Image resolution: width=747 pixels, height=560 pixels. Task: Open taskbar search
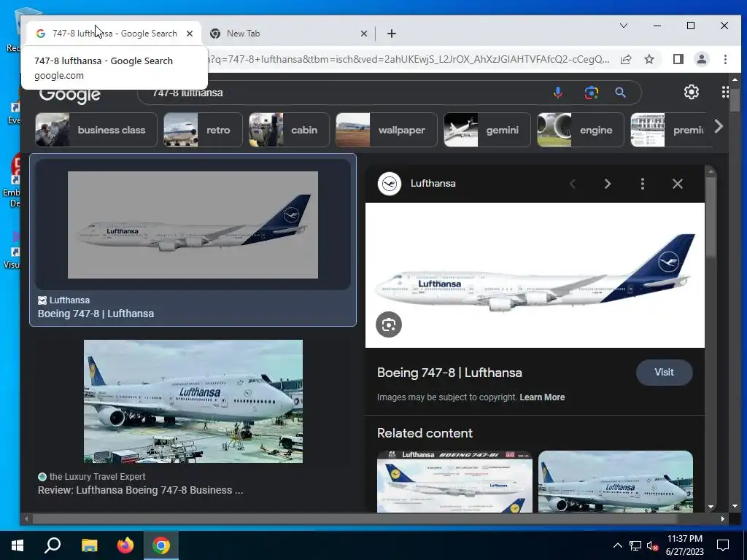[x=53, y=545]
